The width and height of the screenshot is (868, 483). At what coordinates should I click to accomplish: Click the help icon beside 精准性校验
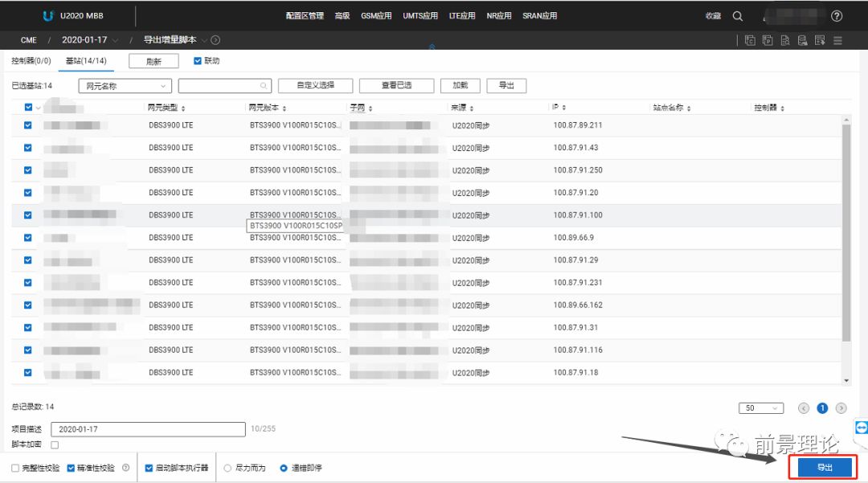click(x=125, y=468)
